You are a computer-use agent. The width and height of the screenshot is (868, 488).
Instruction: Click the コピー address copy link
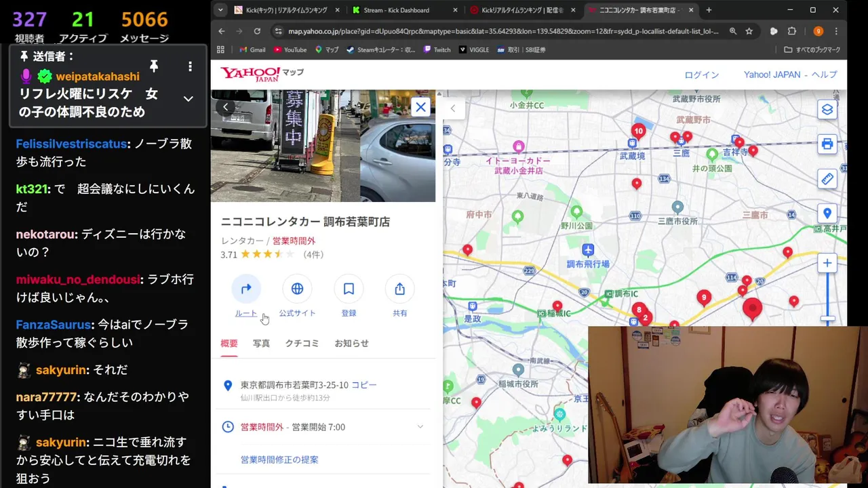click(x=364, y=385)
